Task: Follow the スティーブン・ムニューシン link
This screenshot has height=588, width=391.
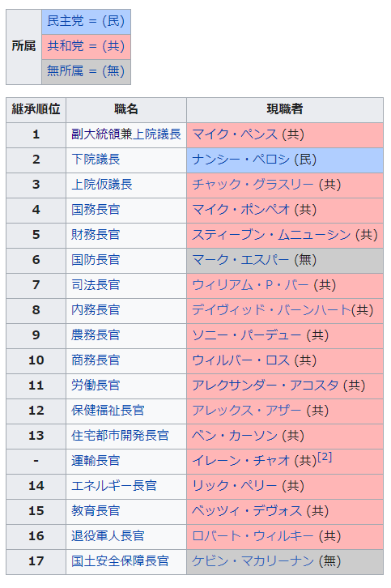Action: 271,235
